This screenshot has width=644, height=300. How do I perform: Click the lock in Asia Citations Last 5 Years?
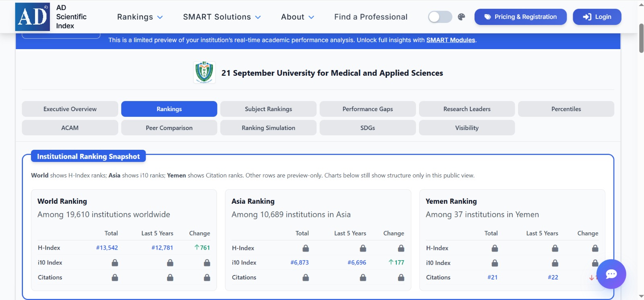363,277
